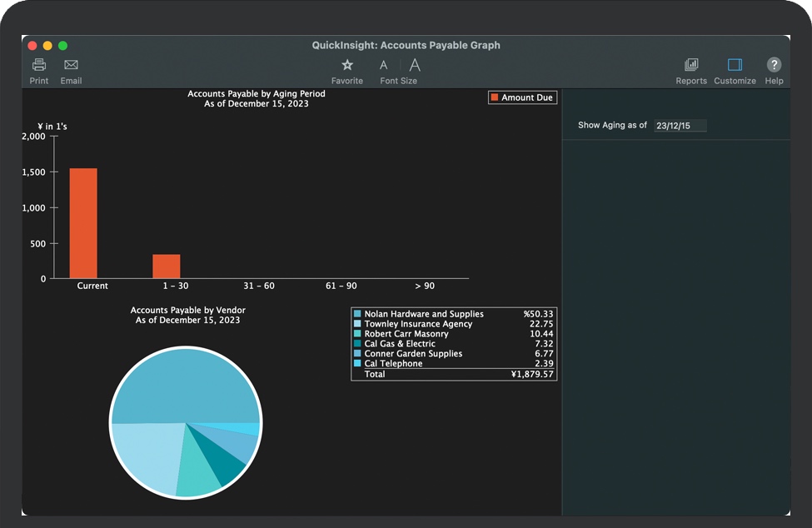Toggle the Customize panel icon

pos(735,65)
